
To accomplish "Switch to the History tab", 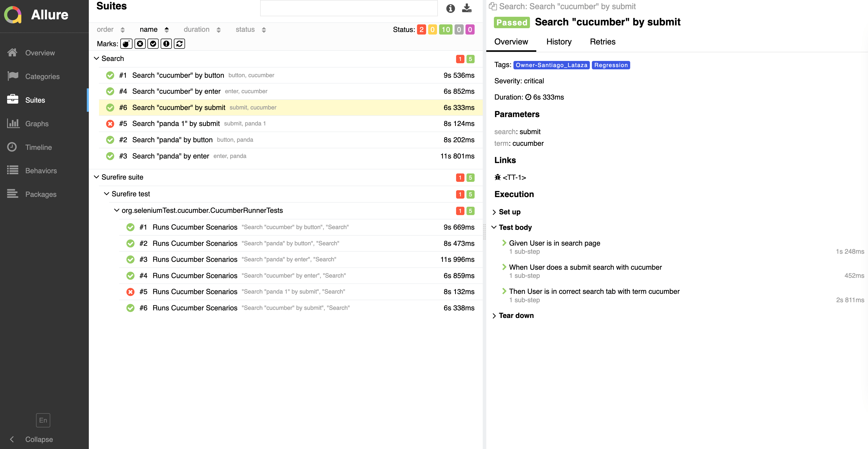I will [x=559, y=42].
